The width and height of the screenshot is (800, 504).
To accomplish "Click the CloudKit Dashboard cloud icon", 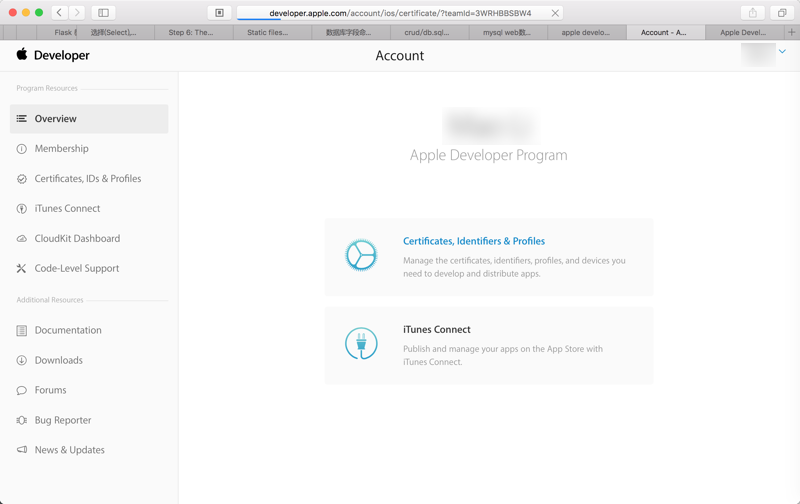I will click(21, 239).
